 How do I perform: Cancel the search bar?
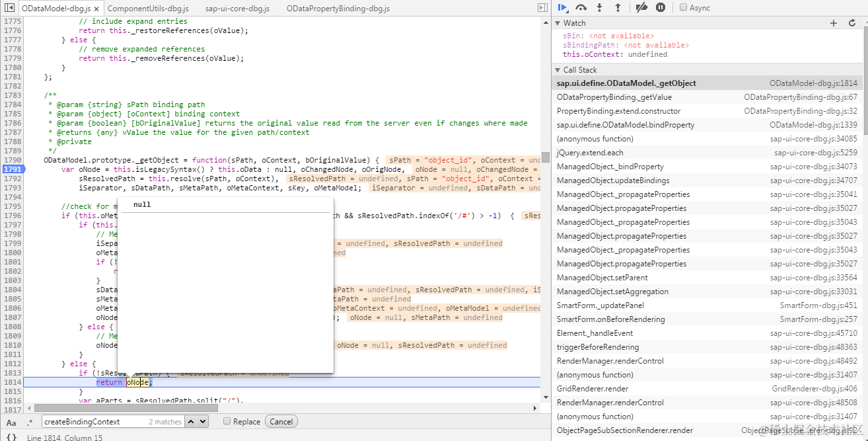pos(281,422)
